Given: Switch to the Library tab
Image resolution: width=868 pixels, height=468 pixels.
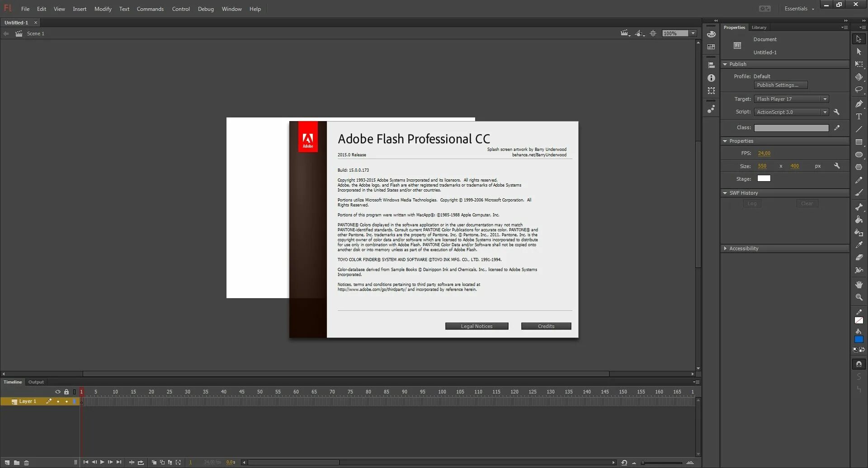Looking at the screenshot, I should [x=759, y=28].
